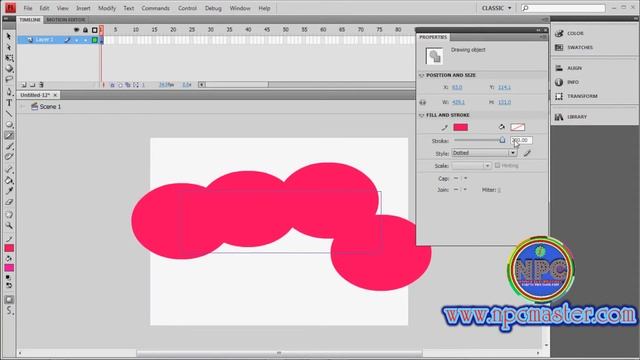Select the Selection arrow tool
640x360 pixels.
[9, 36]
